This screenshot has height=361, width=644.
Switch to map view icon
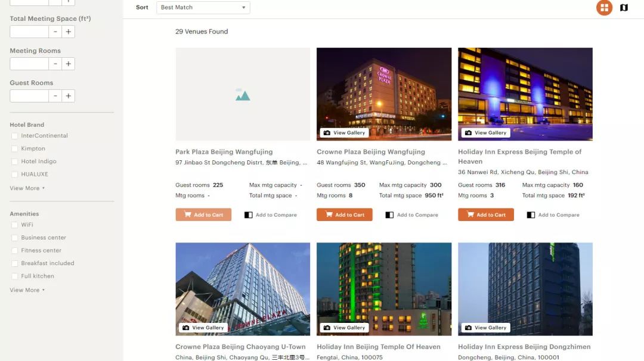click(x=624, y=7)
